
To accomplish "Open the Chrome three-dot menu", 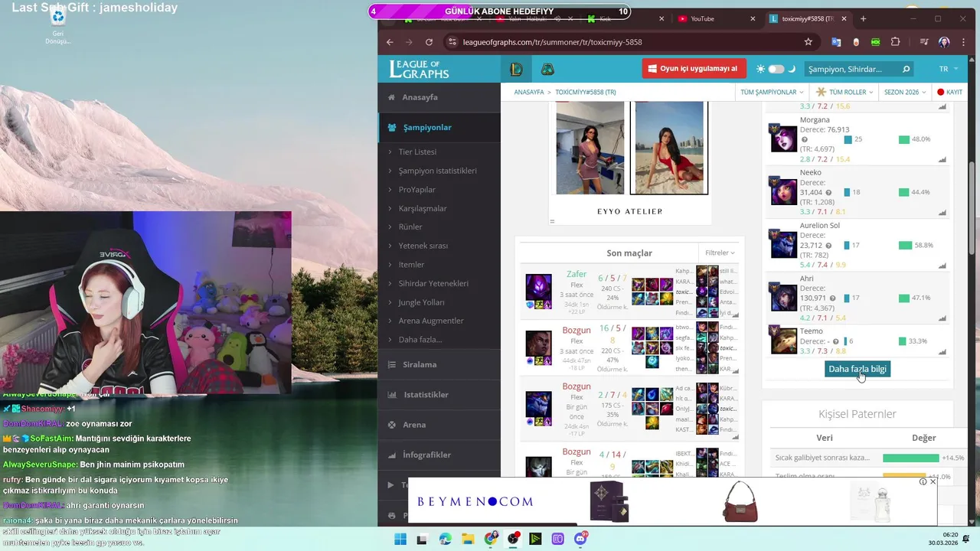I will (962, 42).
